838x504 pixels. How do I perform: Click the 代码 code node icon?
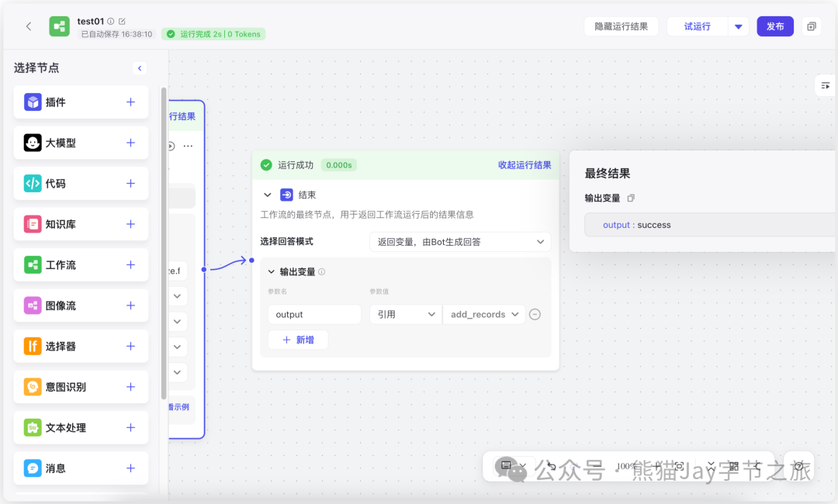pos(33,183)
